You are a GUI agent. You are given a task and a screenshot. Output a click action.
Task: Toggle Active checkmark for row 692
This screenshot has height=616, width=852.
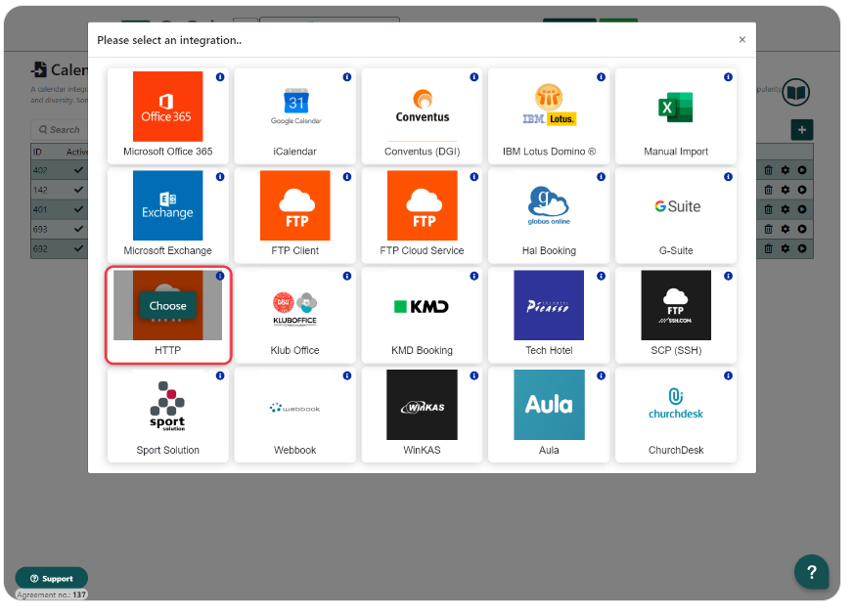(79, 248)
